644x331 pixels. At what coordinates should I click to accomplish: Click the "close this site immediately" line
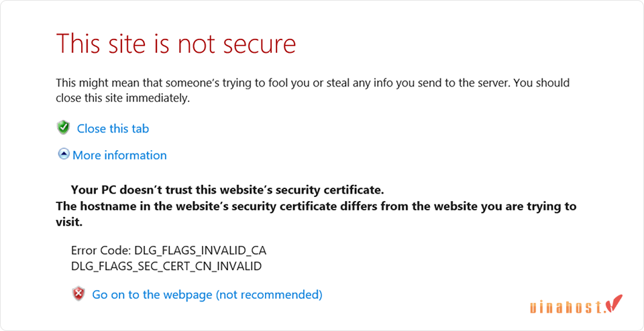[123, 98]
